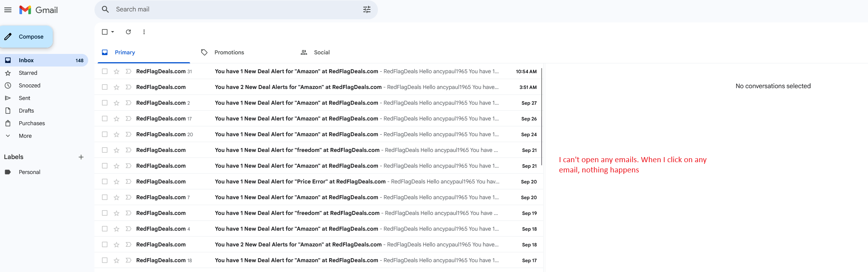Refresh the inbox

pyautogui.click(x=128, y=32)
